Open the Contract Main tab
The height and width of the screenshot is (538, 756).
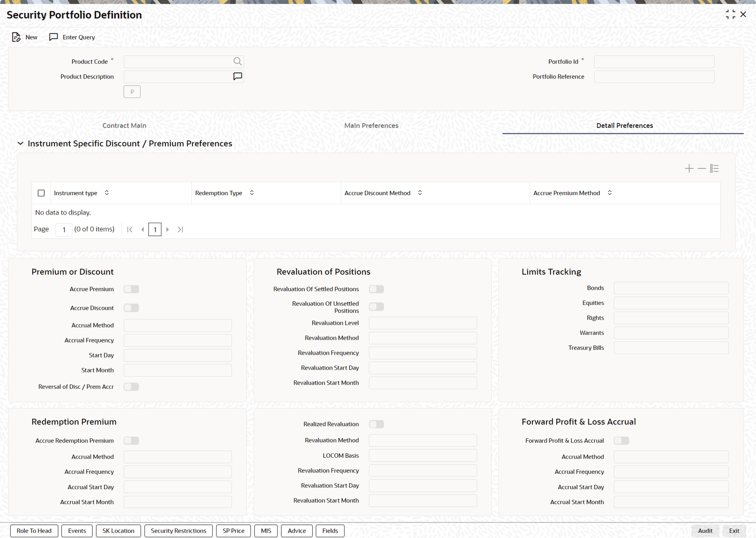[124, 125]
